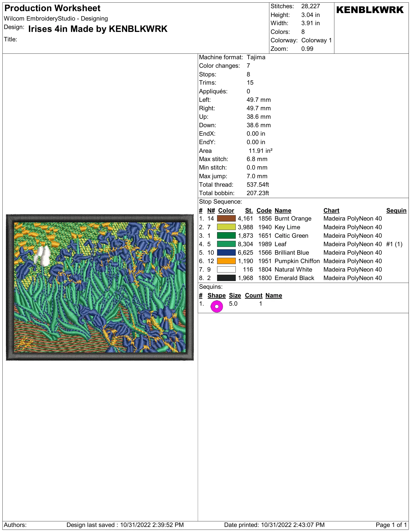411x532 pixels.
Task: Click the zoom value 0.99
Action: tap(307, 49)
